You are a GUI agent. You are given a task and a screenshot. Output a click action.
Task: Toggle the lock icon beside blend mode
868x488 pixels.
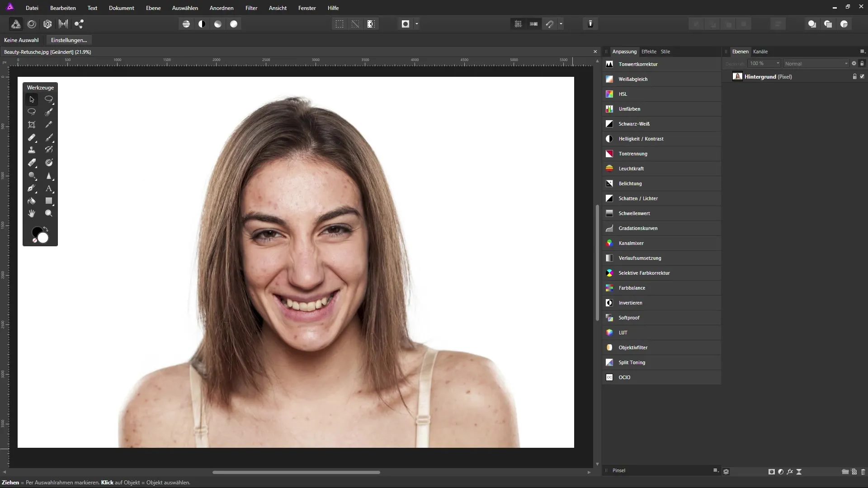click(862, 63)
